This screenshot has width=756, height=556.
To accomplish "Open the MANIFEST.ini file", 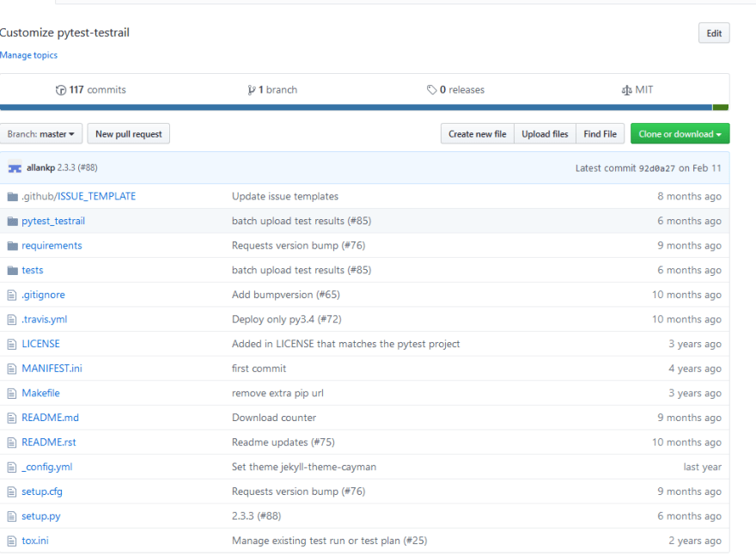I will coord(52,369).
